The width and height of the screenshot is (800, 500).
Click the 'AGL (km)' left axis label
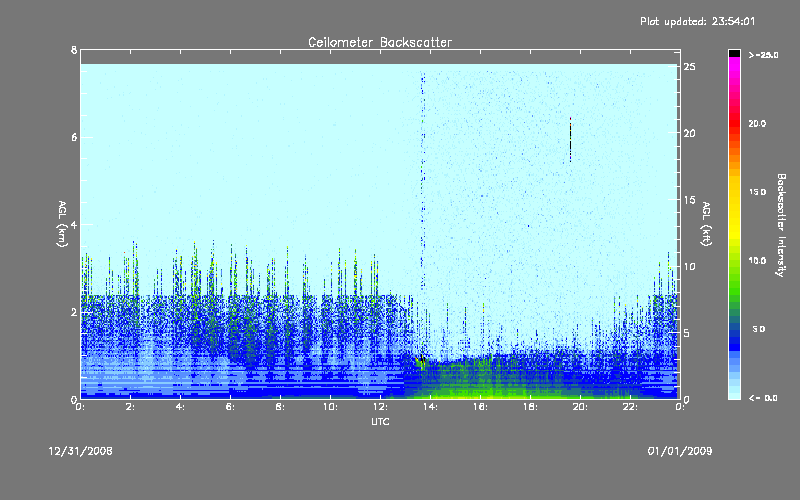(62, 224)
